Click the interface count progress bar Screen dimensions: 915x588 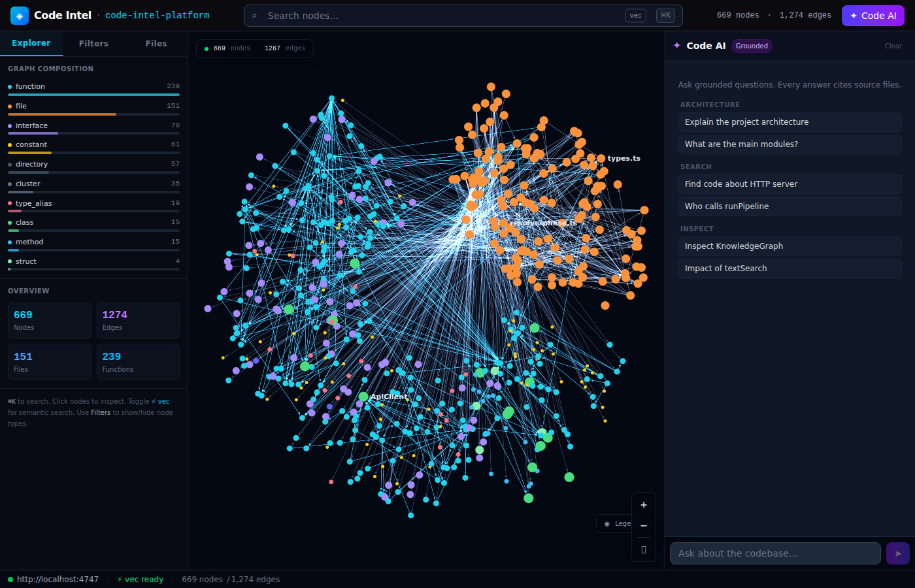point(93,133)
